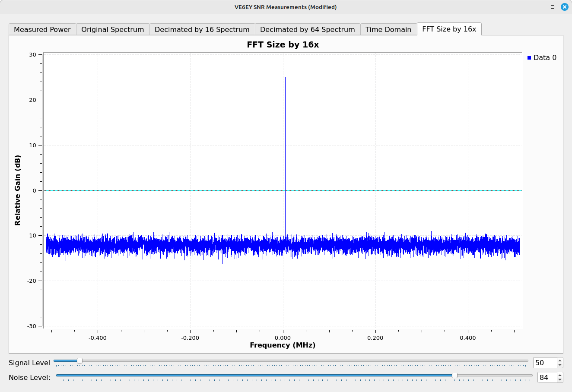The height and width of the screenshot is (392, 572).
Task: Close the VE6EY SNR Measurements window
Action: [x=564, y=7]
